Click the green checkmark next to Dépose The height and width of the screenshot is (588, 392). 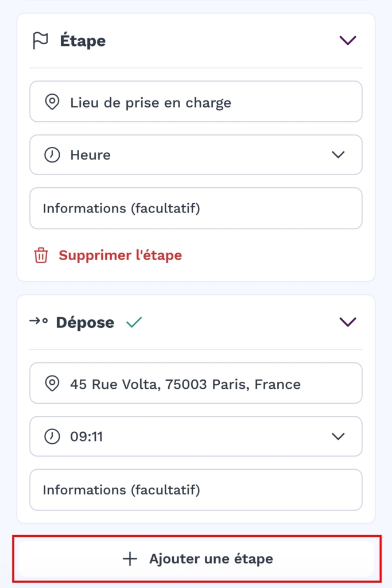pos(134,322)
